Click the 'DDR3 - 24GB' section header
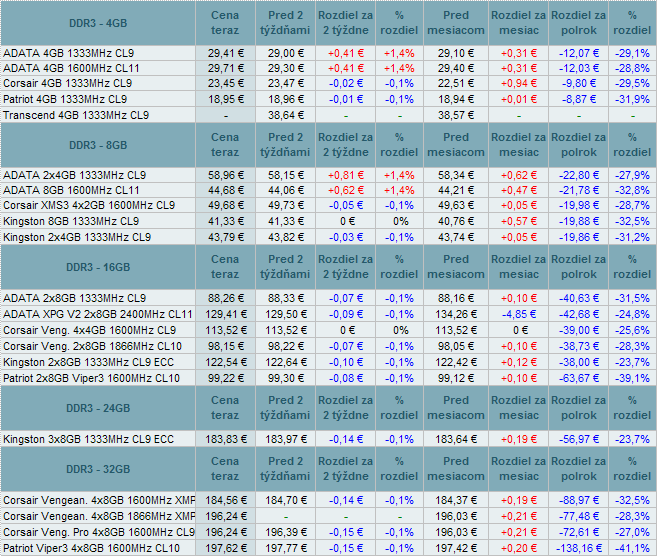 [98, 408]
